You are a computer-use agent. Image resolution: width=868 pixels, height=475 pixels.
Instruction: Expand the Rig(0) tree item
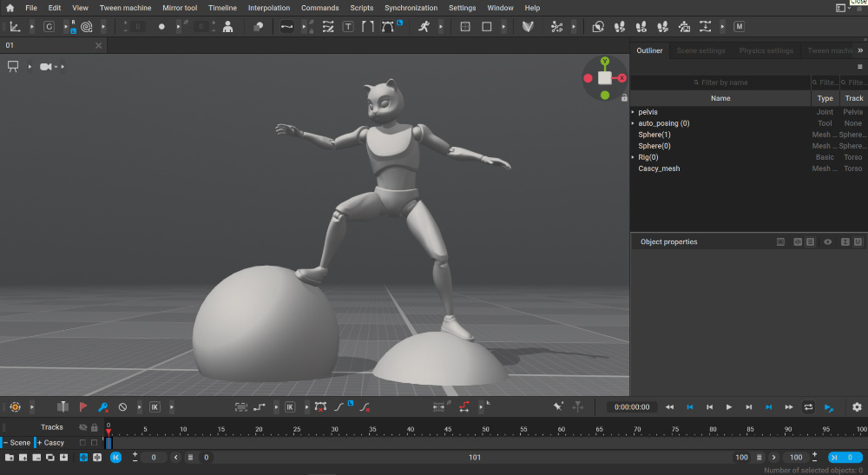(x=633, y=157)
